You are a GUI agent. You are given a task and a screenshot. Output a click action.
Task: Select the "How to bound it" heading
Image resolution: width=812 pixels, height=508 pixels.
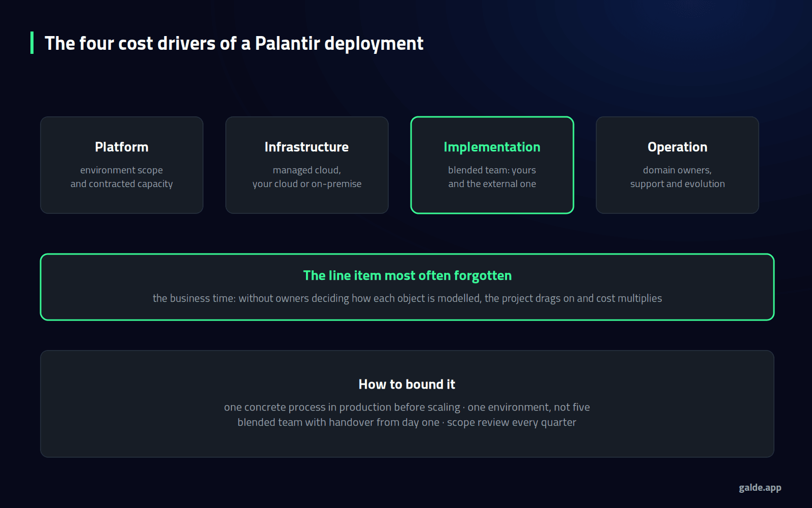tap(407, 384)
